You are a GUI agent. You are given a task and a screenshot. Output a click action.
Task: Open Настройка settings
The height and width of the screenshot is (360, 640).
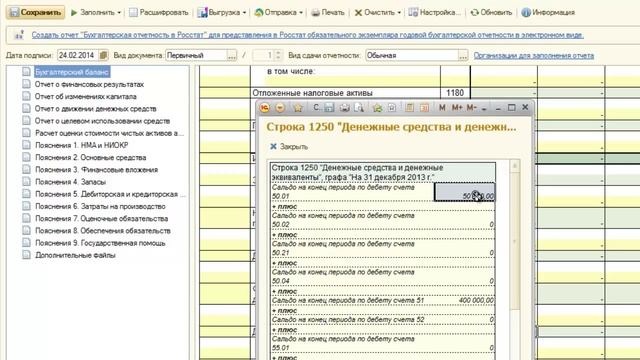[x=434, y=13]
